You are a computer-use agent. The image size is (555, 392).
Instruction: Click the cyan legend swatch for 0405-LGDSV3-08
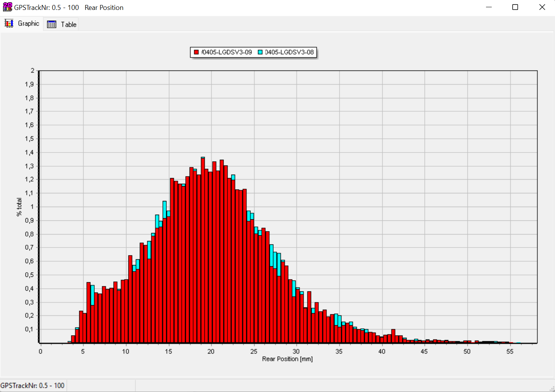pos(260,52)
